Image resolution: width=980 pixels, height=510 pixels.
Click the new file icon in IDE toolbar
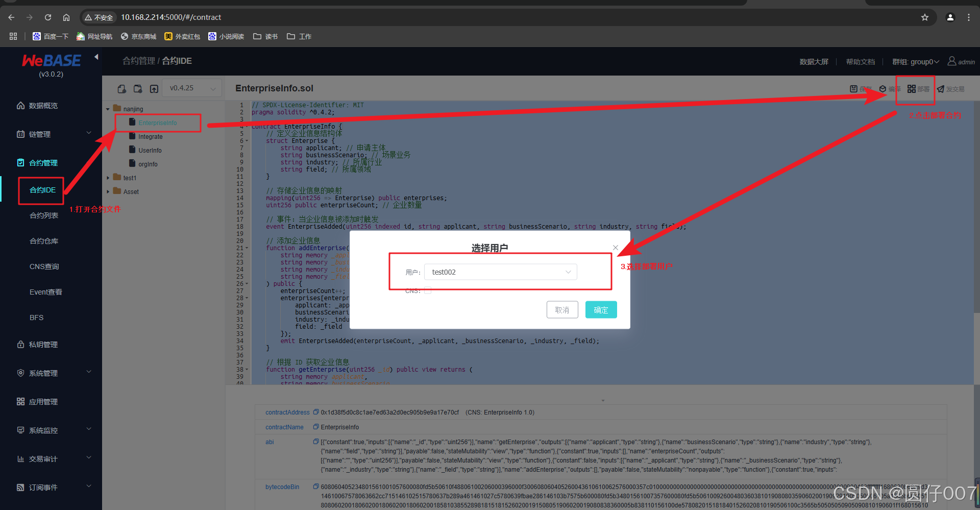tap(122, 89)
